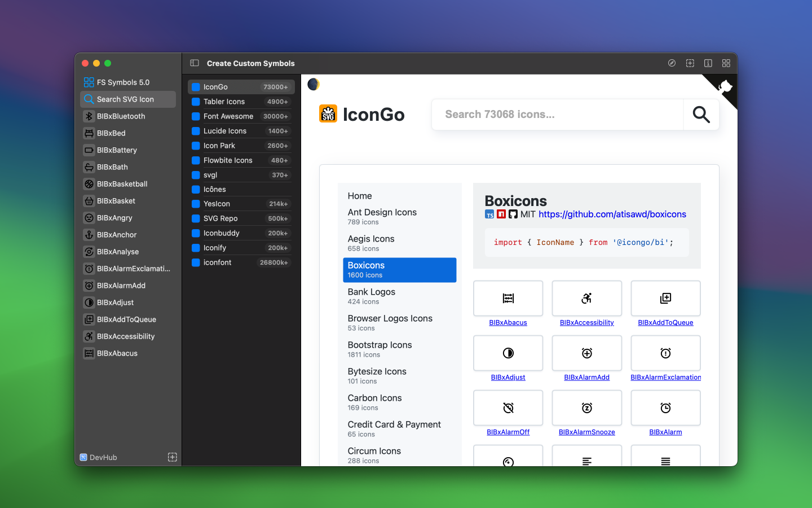Image resolution: width=812 pixels, height=508 pixels.
Task: Select BIBxBluetooth in the sidebar
Action: coord(128,116)
